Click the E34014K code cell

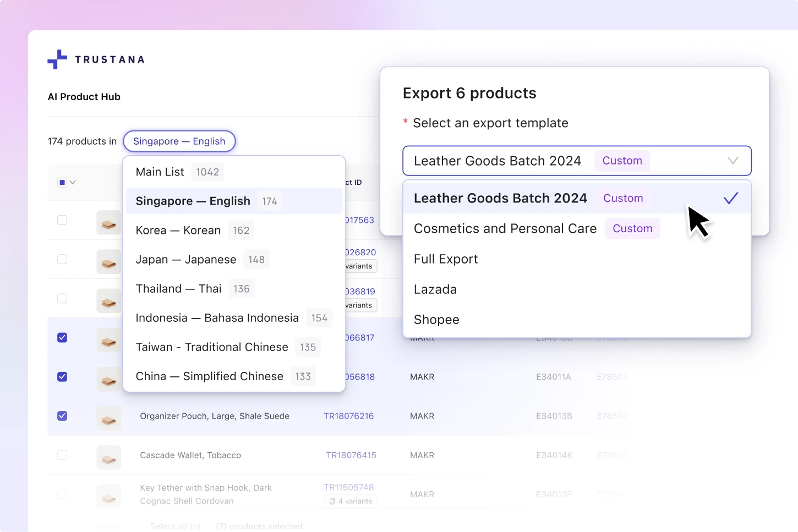[554, 455]
